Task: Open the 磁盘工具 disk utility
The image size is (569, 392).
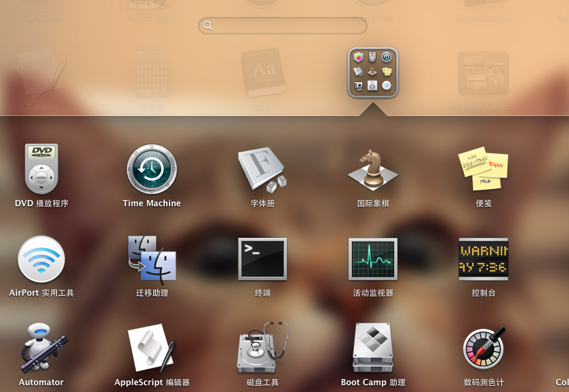Action: click(x=262, y=348)
